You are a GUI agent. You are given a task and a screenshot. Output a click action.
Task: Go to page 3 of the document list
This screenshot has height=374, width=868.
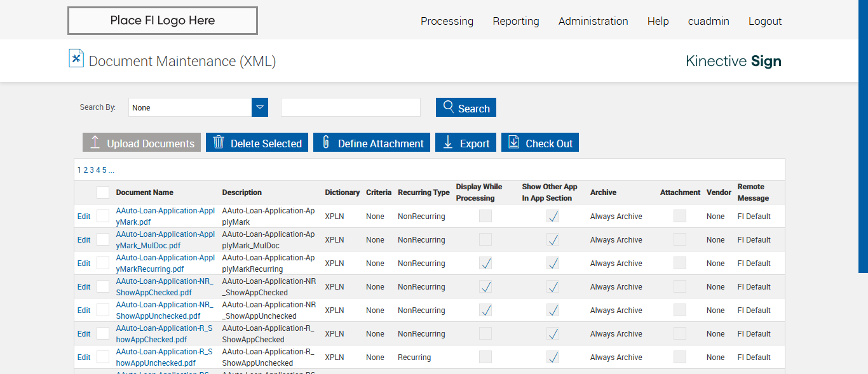point(92,170)
